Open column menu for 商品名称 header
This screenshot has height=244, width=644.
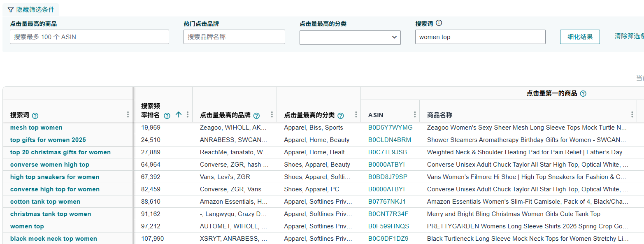pos(632,115)
